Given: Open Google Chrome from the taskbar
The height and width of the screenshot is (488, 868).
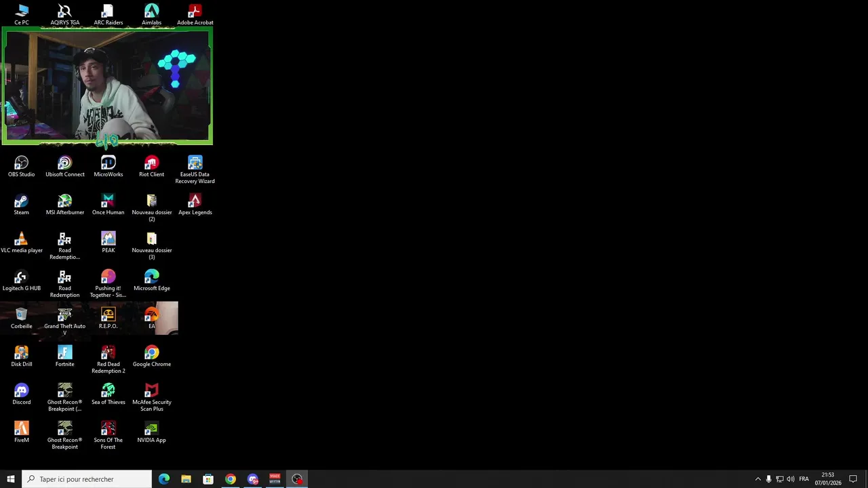Looking at the screenshot, I should [x=231, y=479].
